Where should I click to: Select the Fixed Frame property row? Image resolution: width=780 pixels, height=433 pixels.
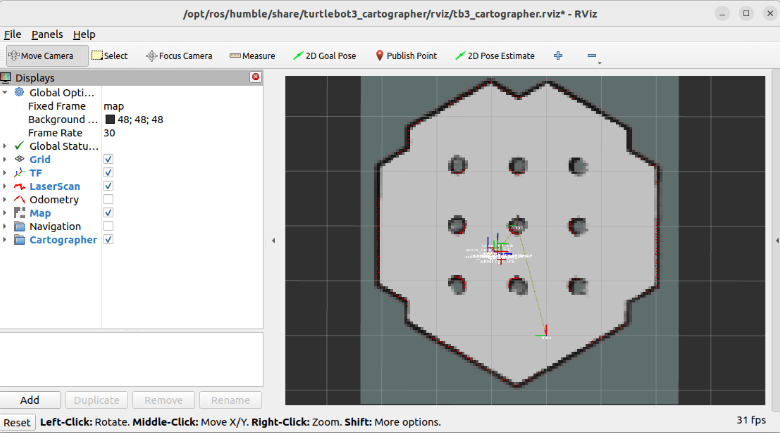[x=131, y=106]
